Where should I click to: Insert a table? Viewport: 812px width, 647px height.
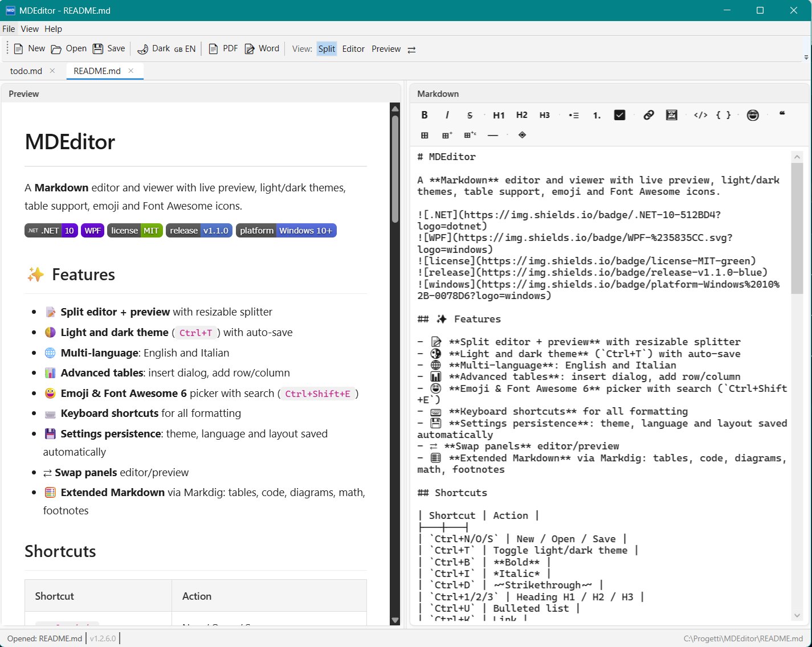click(x=425, y=135)
